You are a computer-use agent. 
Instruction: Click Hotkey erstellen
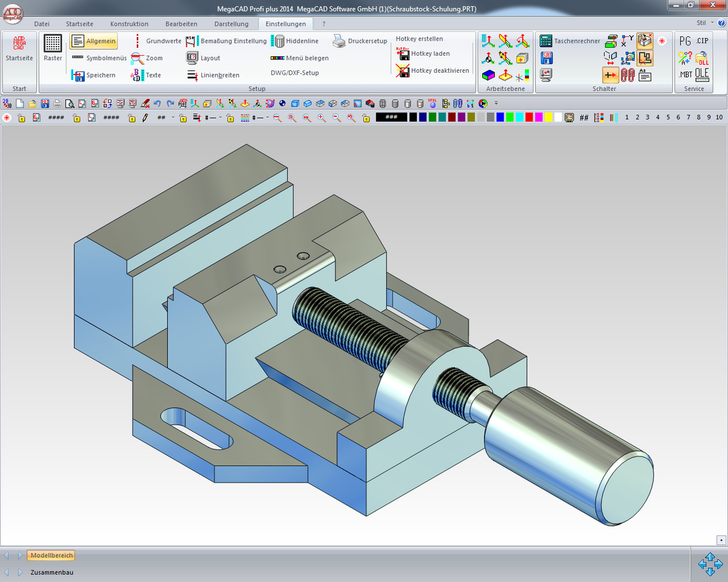(419, 39)
